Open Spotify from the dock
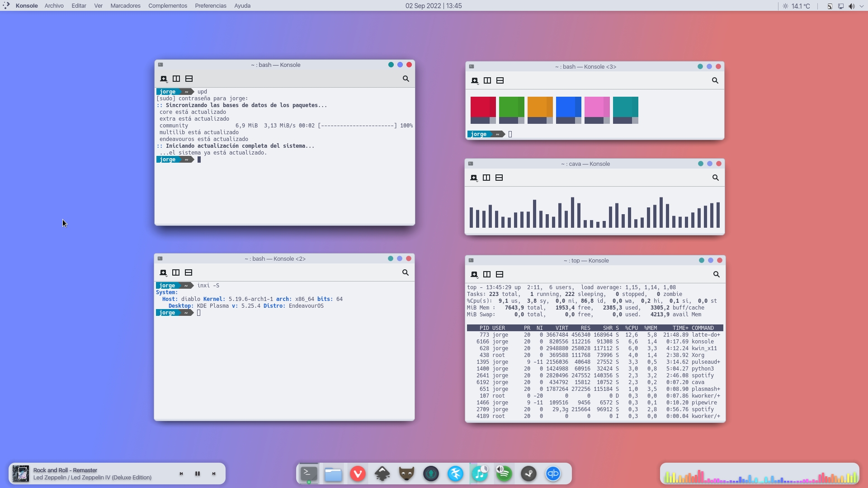The height and width of the screenshot is (488, 868). pyautogui.click(x=504, y=474)
